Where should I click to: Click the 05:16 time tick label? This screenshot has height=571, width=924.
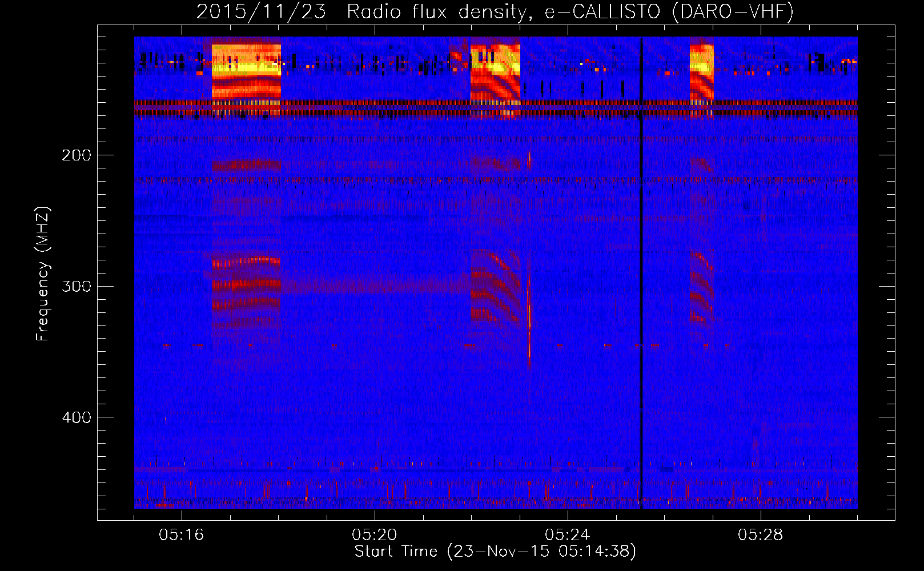click(182, 535)
